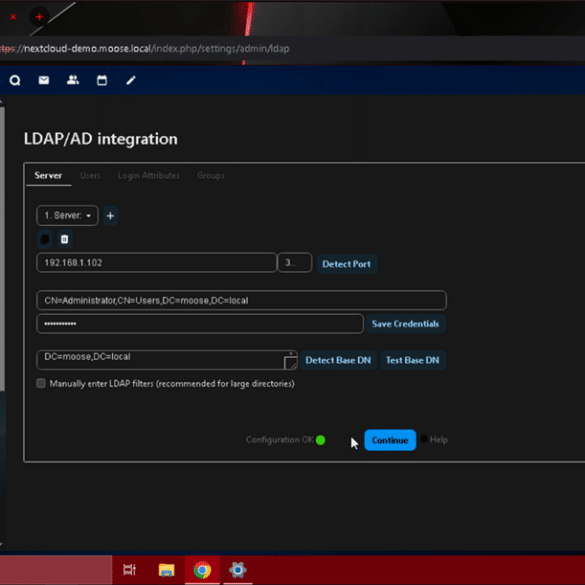The height and width of the screenshot is (585, 585).
Task: Click the Base DN text area
Action: pyautogui.click(x=167, y=360)
